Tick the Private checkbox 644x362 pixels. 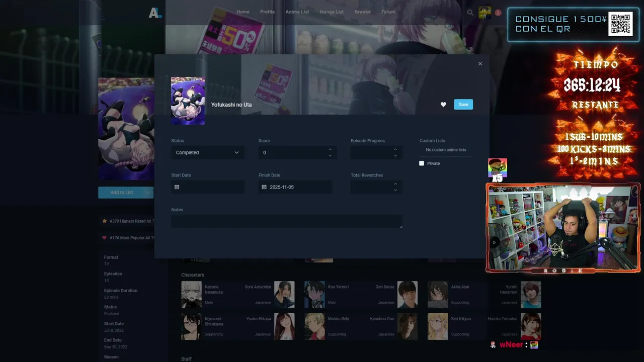coord(422,163)
